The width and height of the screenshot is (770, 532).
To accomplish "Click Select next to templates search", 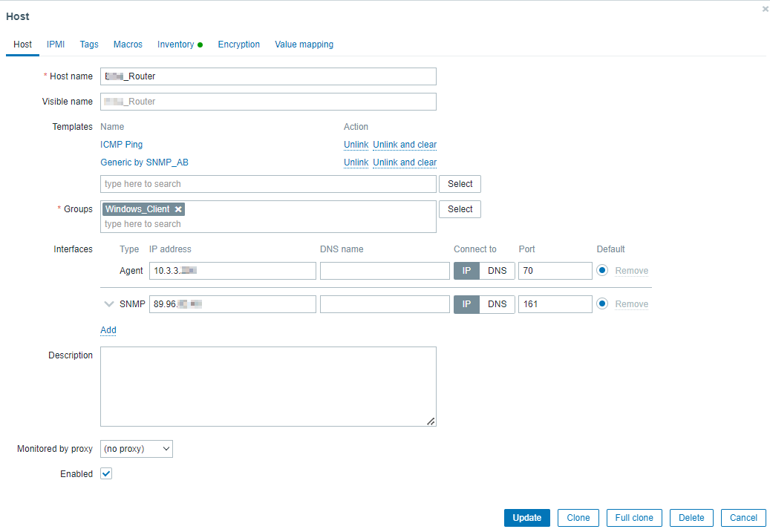I will click(460, 184).
